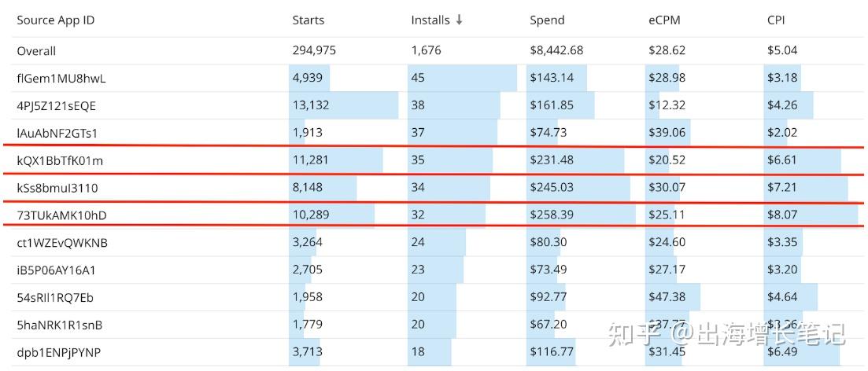
Task: Click source app kQX1BbTfK01m
Action: [x=60, y=160]
